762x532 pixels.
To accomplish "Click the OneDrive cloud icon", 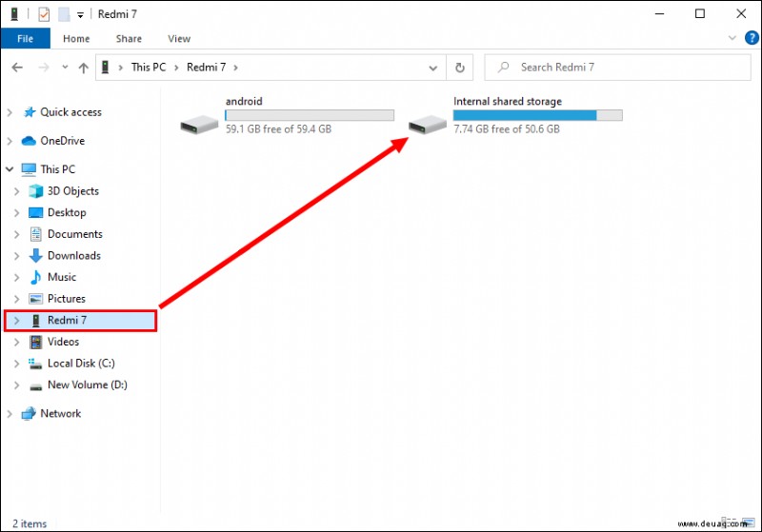I will tap(29, 141).
